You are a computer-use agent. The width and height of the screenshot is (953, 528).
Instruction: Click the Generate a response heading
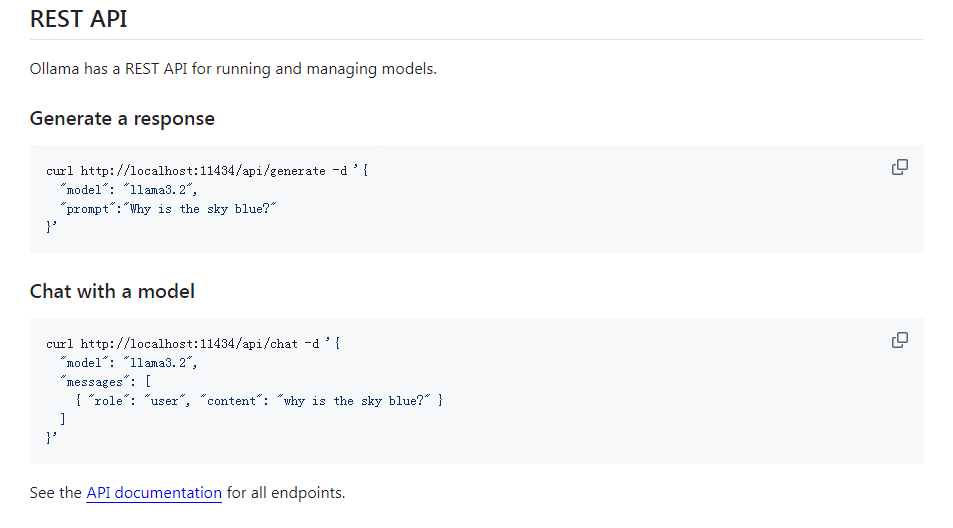[x=122, y=118]
